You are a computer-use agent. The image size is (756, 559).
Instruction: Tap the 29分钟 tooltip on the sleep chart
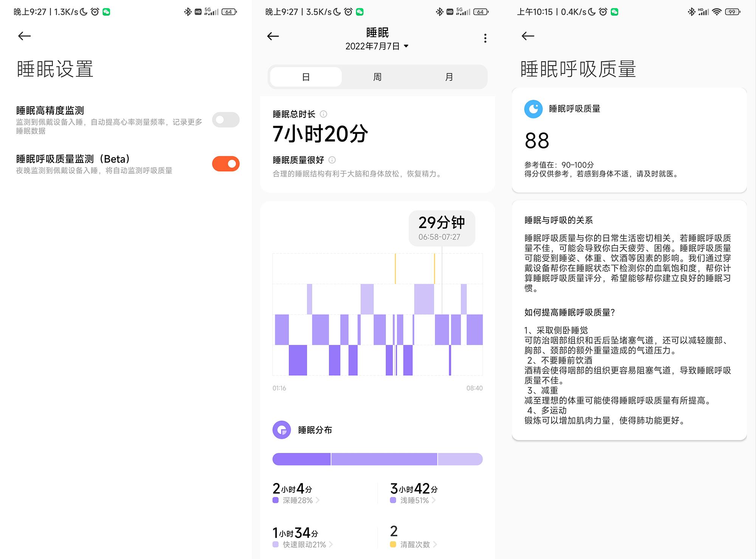(x=442, y=227)
